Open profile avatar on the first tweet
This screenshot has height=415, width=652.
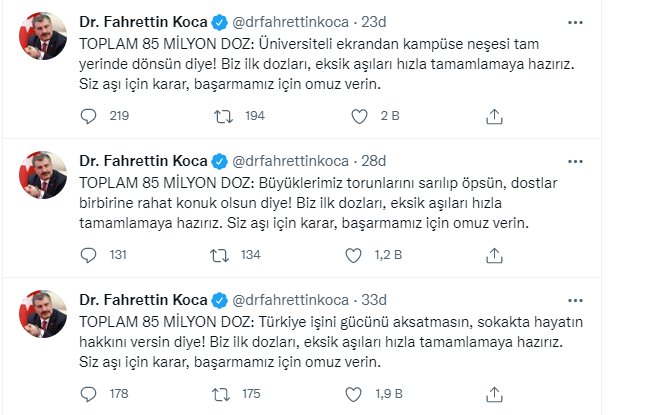pos(43,36)
